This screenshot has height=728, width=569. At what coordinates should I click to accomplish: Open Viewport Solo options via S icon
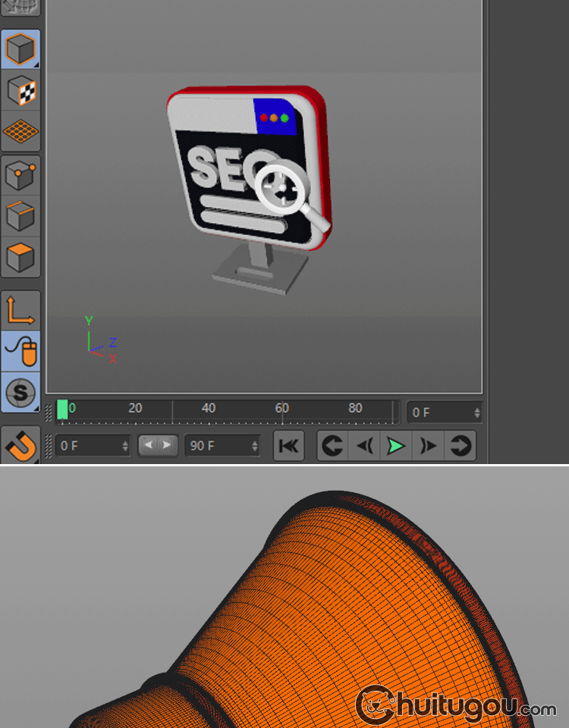(x=20, y=392)
